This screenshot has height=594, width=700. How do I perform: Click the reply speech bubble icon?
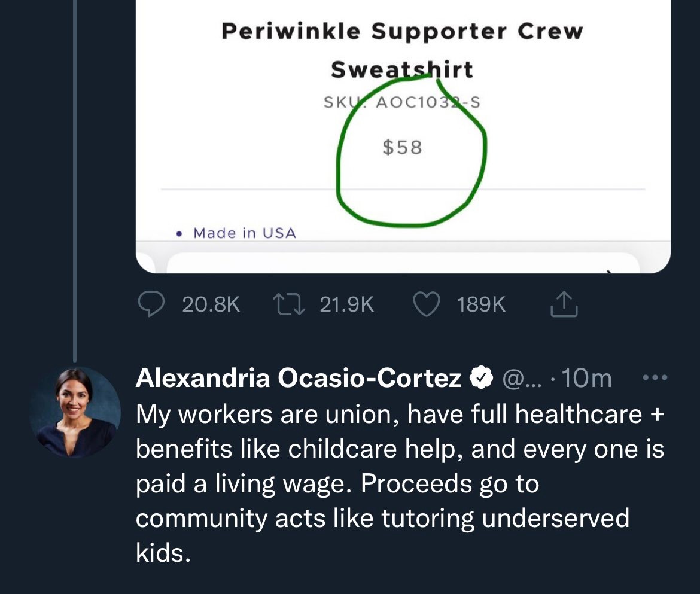pyautogui.click(x=151, y=304)
